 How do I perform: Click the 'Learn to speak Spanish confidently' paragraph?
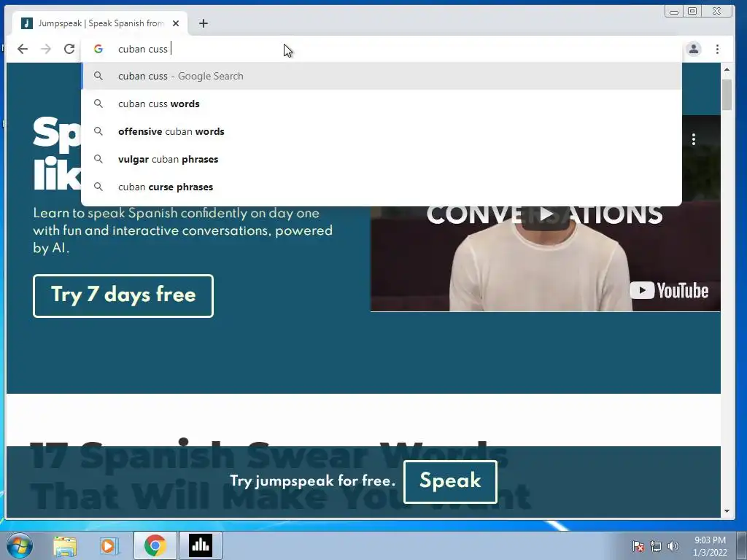183,230
